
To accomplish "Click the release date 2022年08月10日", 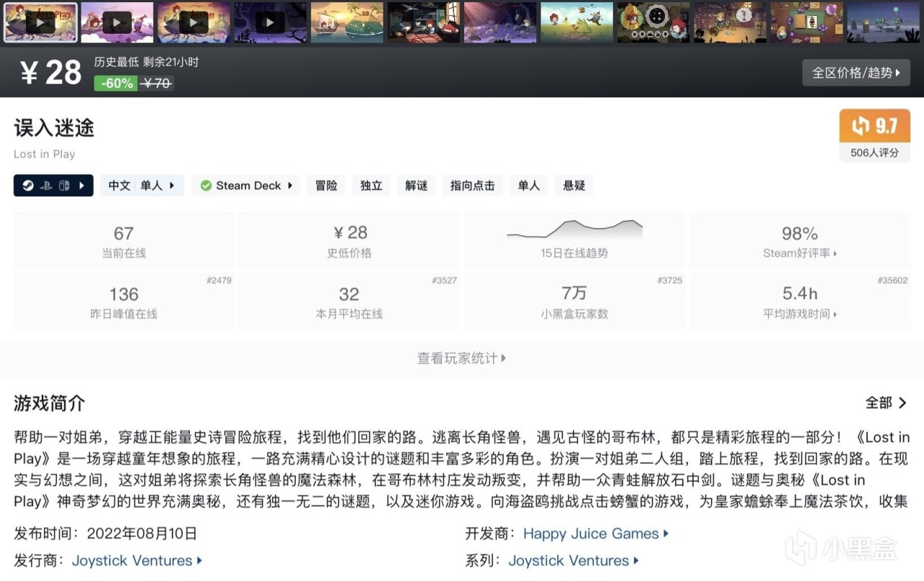I will [x=141, y=533].
